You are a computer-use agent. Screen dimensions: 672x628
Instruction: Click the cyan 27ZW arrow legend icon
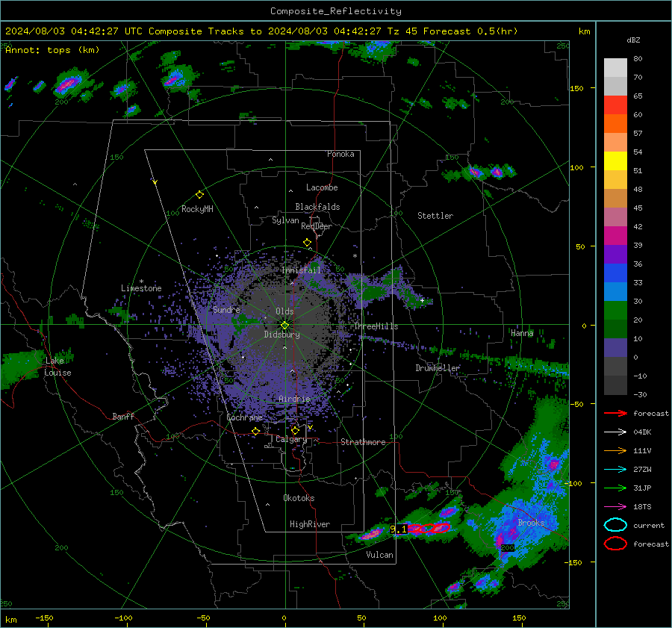click(x=615, y=470)
